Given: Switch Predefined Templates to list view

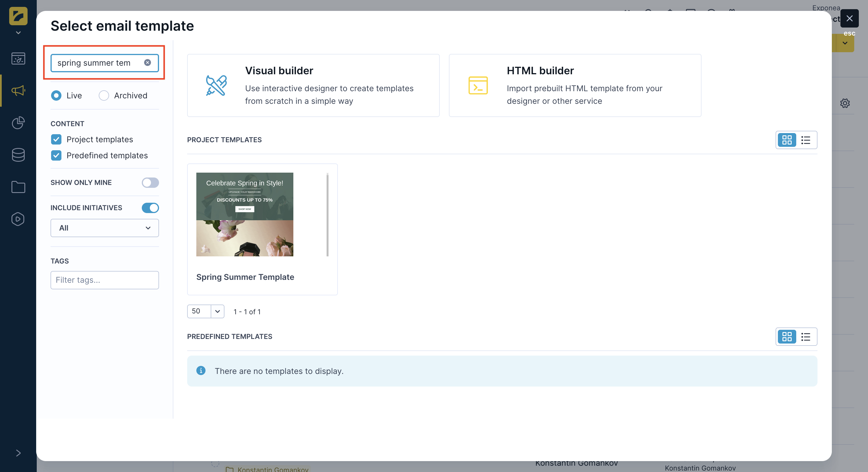Looking at the screenshot, I should coord(806,337).
